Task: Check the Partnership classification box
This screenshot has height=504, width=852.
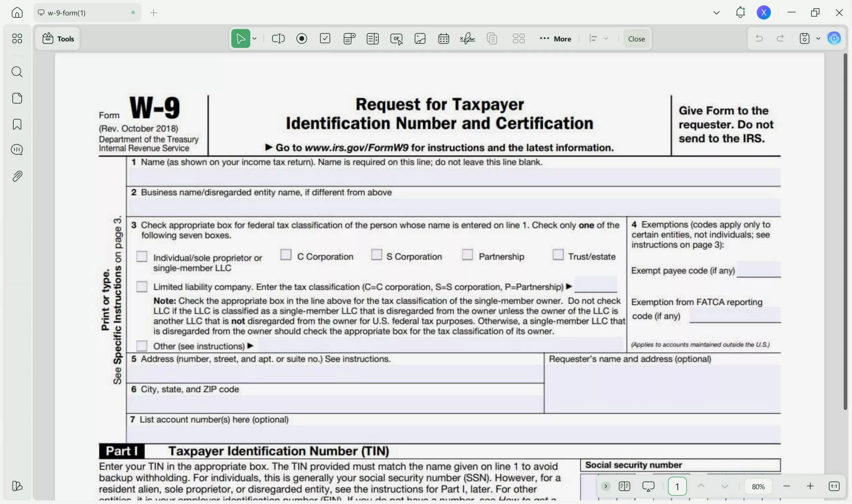Action: click(x=467, y=254)
